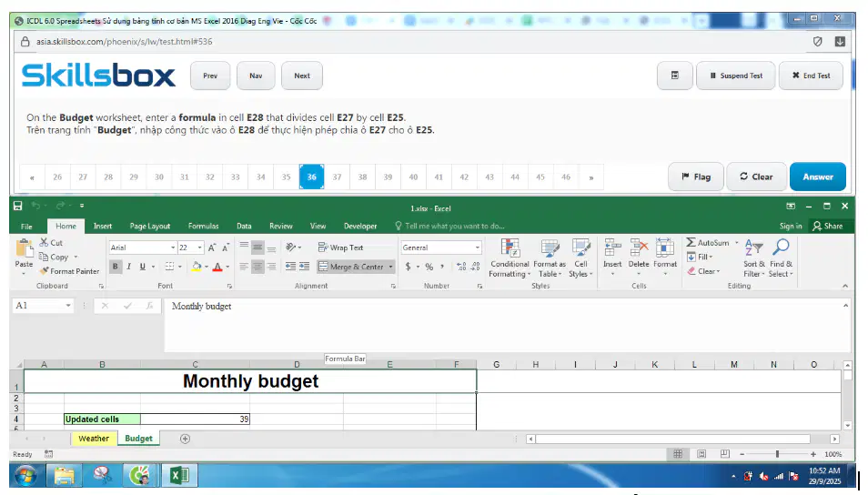Viewport: 868px width, 495px height.
Task: Open the General number format dropdown
Action: click(x=477, y=247)
